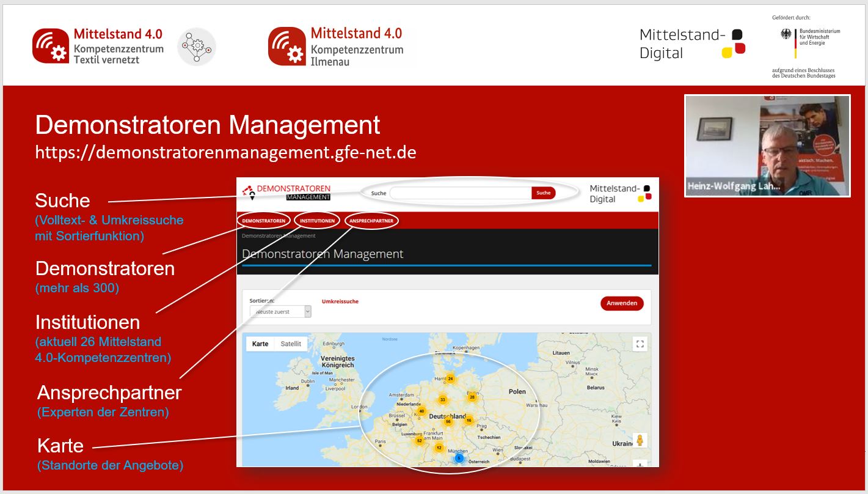Click into the Suche text field

click(x=461, y=193)
